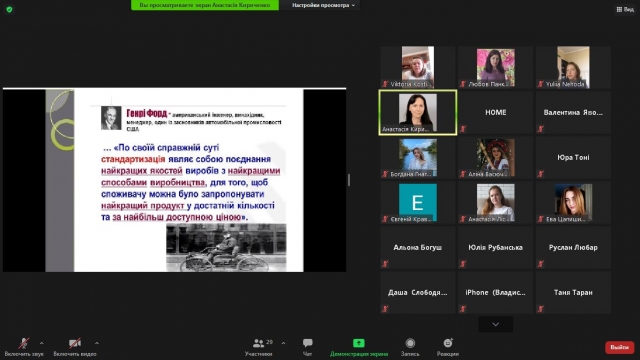Select Viktoria Kosti video tile

coord(418,67)
